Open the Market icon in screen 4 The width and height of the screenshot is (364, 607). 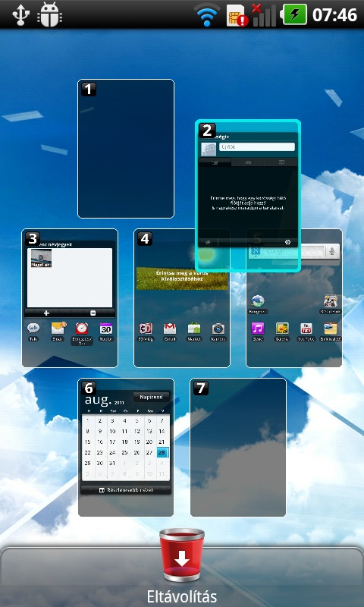click(x=194, y=329)
